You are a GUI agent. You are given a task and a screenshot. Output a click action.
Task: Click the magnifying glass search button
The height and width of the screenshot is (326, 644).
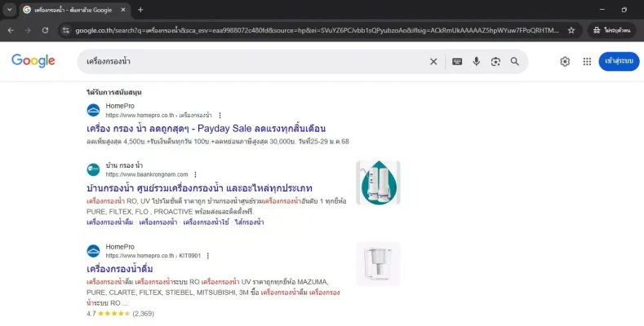coord(515,62)
